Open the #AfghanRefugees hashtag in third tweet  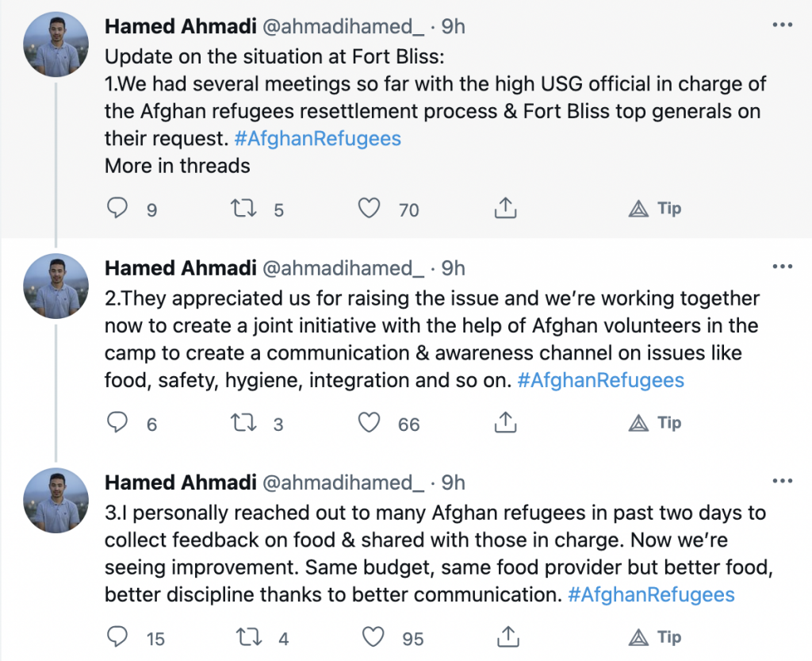[x=651, y=594]
